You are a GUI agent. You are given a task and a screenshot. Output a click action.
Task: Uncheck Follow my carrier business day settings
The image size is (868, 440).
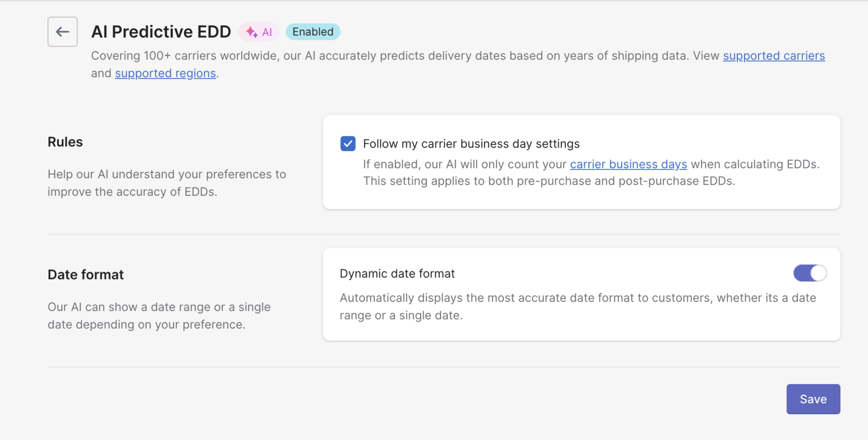[x=348, y=144]
